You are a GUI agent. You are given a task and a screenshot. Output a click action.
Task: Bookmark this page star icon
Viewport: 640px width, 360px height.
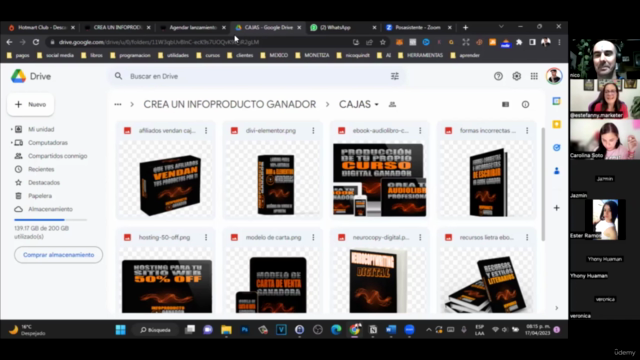[382, 42]
